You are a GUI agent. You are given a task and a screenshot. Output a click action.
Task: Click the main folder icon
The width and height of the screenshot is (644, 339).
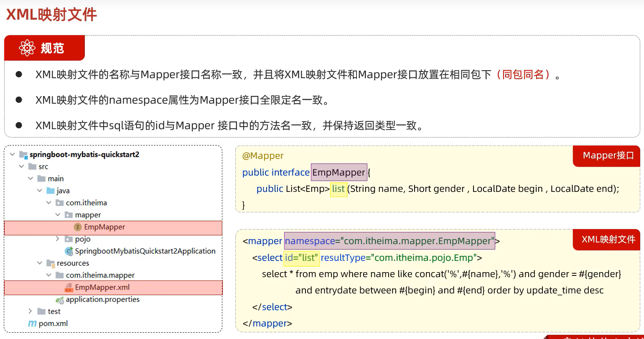click(x=41, y=179)
